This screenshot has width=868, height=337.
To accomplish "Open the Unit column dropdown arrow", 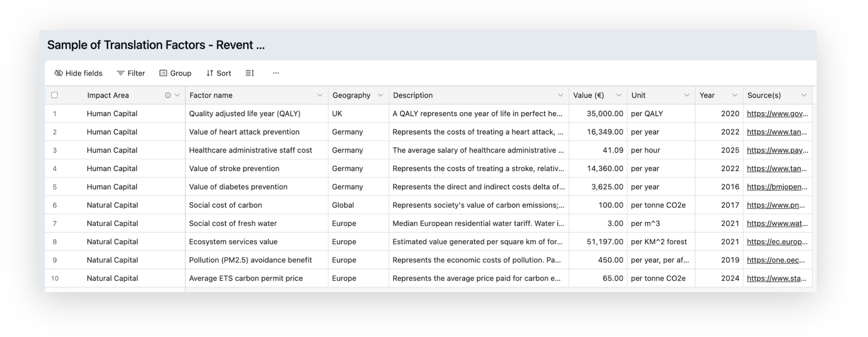I will (x=687, y=95).
